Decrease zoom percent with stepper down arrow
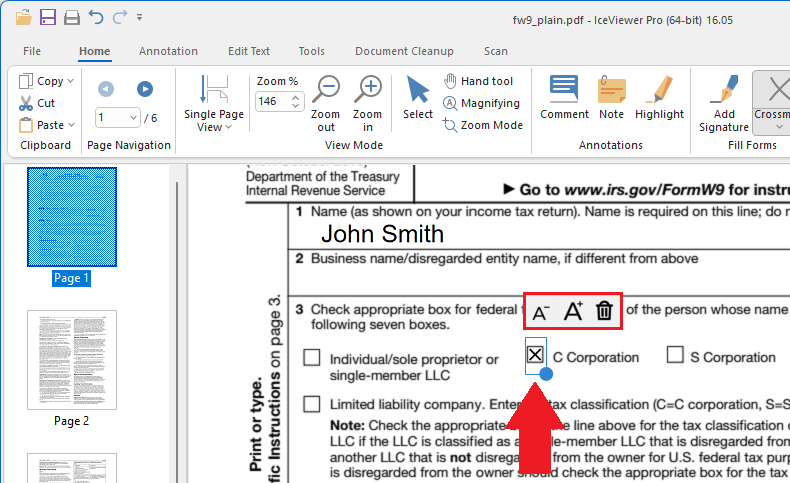The height and width of the screenshot is (483, 790). click(x=296, y=106)
